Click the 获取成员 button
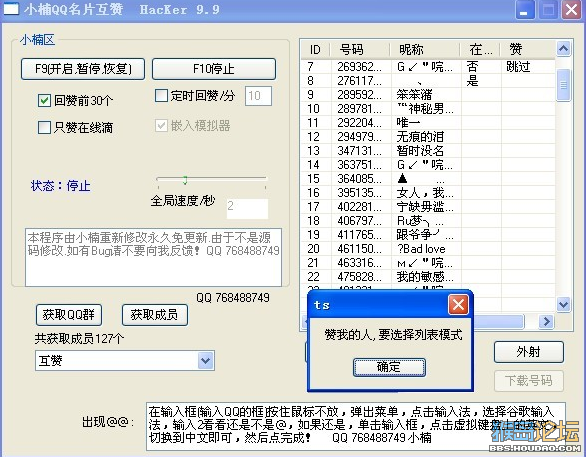Image resolution: width=586 pixels, height=457 pixels. click(155, 315)
